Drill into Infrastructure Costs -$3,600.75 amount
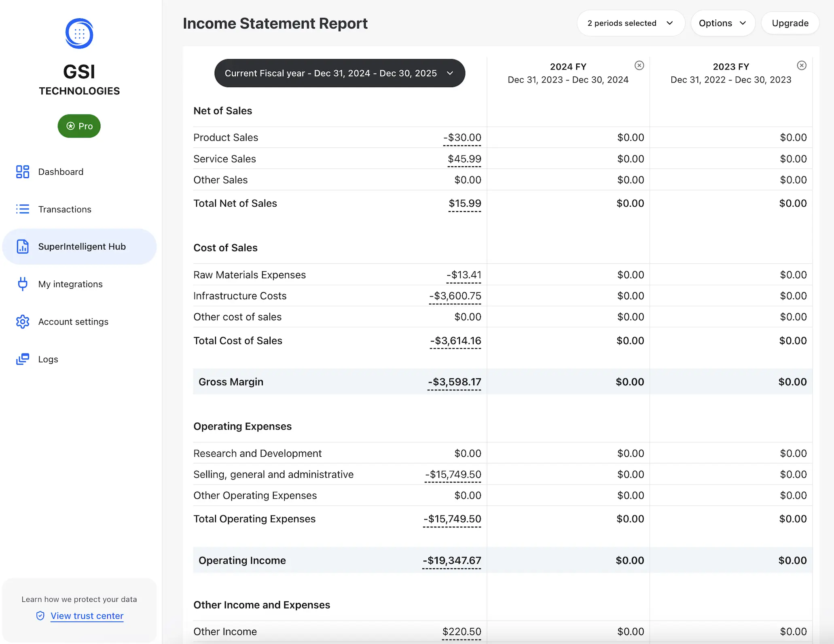 click(455, 296)
